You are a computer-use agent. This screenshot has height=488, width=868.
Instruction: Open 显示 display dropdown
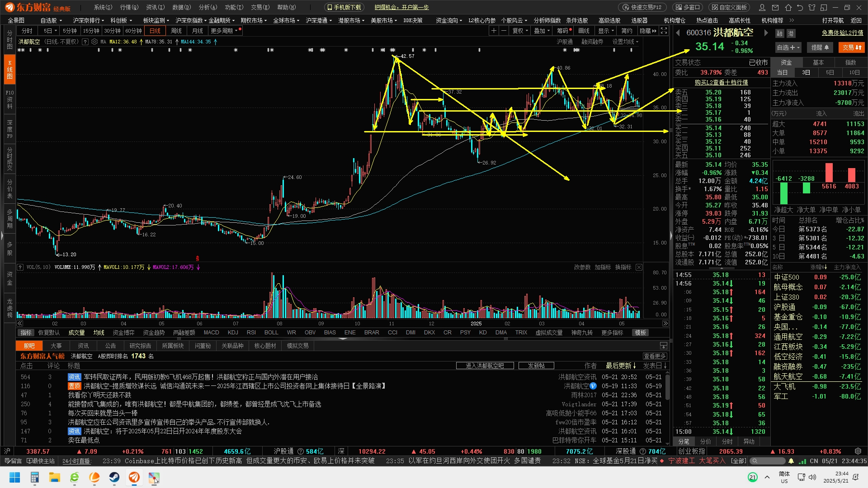click(x=606, y=31)
